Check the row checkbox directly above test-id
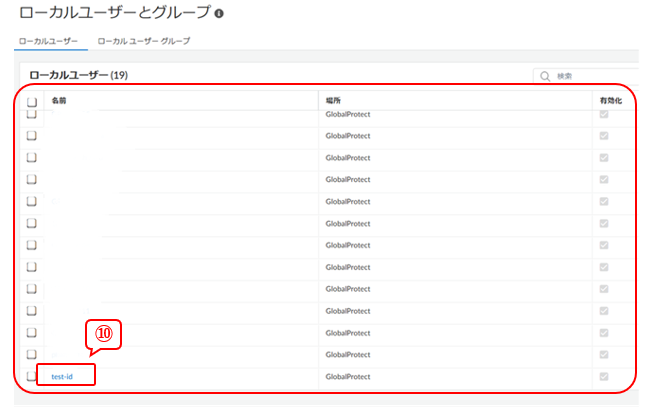This screenshot has width=658, height=412. [x=32, y=354]
